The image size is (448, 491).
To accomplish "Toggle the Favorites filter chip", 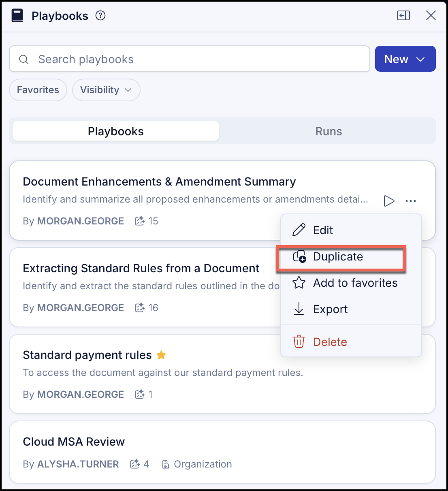I will (x=38, y=90).
